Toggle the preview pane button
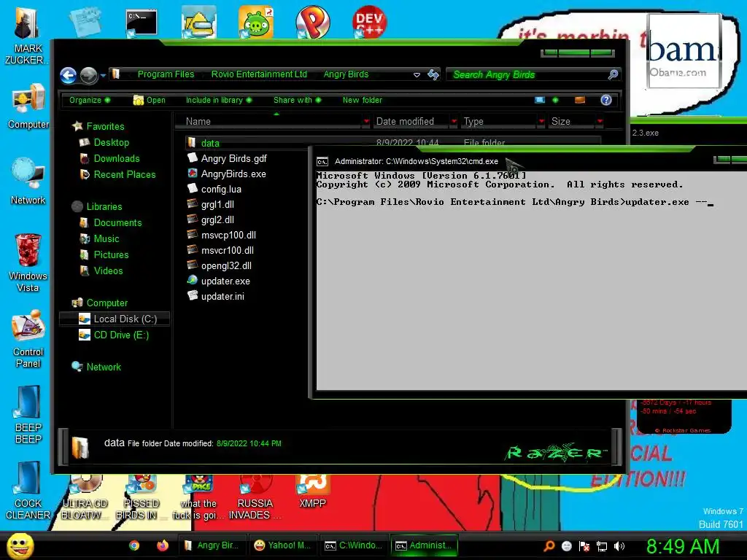747x560 pixels. (580, 100)
